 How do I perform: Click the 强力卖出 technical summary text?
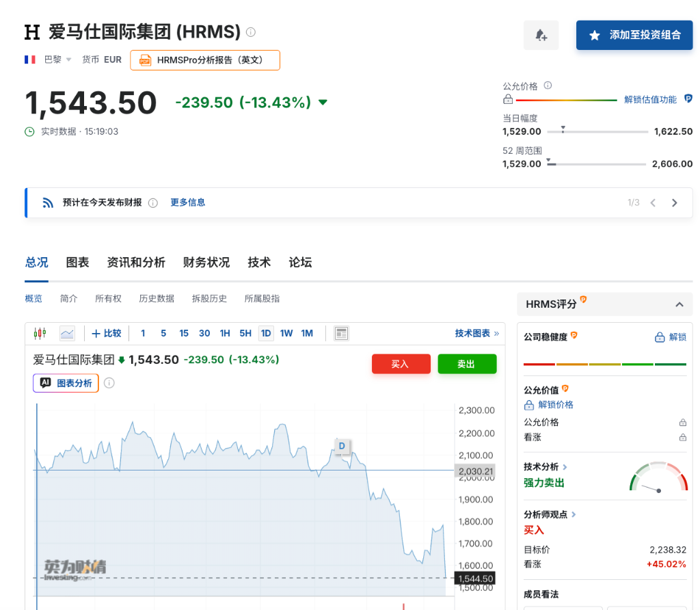543,483
